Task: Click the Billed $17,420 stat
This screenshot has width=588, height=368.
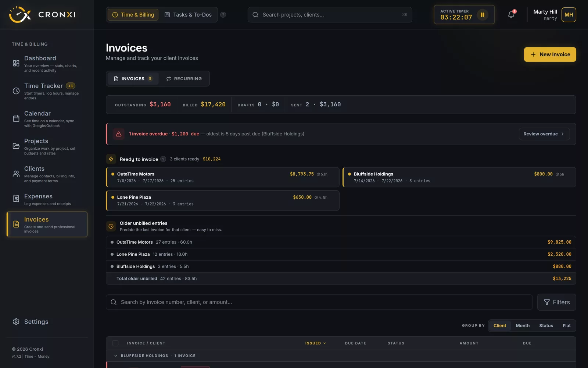Action: click(x=204, y=105)
